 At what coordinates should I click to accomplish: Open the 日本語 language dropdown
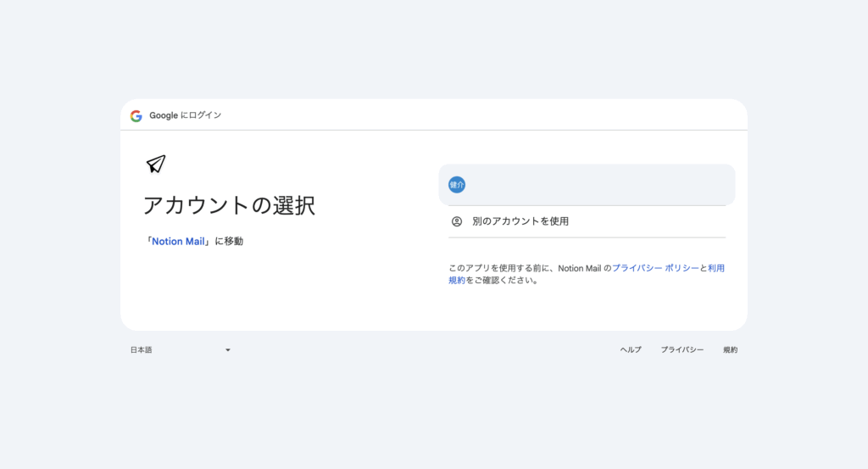[180, 349]
